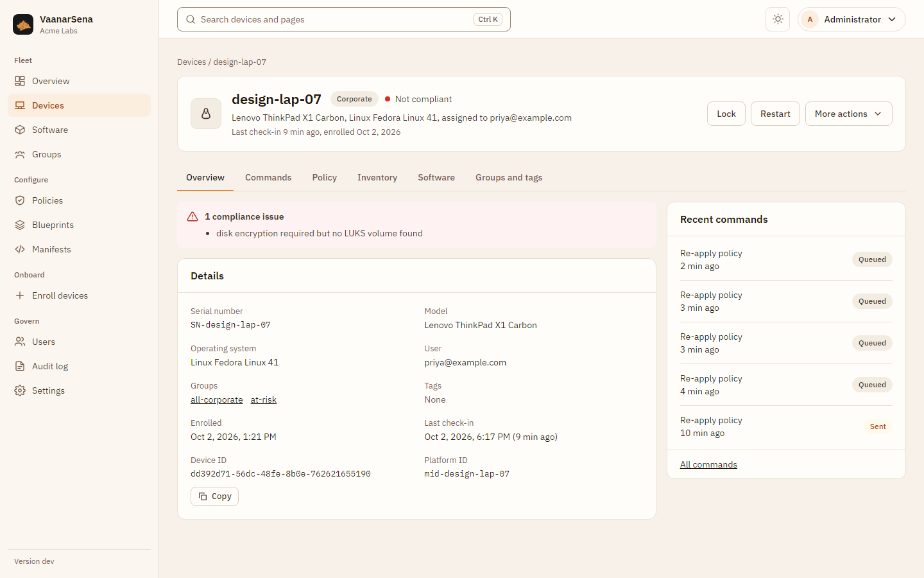Switch to the Commands tab

pyautogui.click(x=268, y=177)
